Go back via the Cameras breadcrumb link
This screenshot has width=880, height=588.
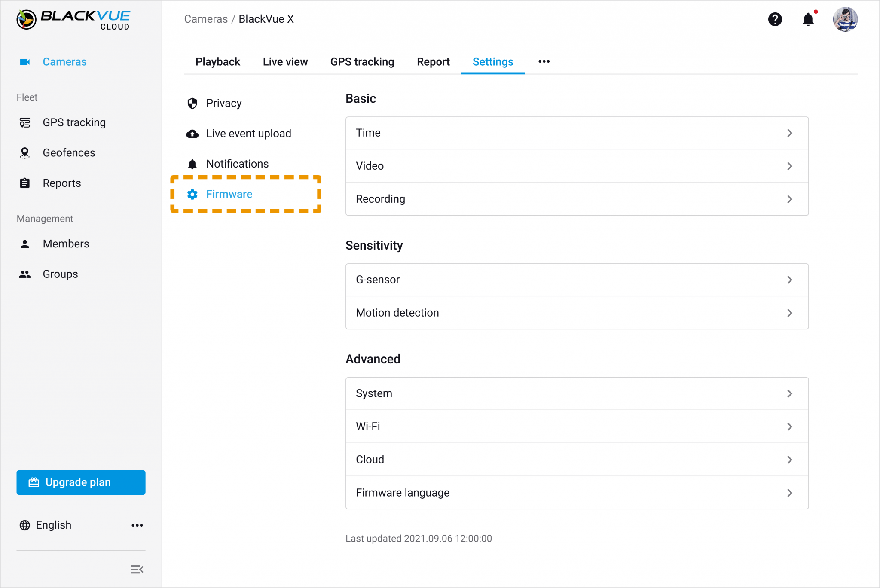(206, 19)
